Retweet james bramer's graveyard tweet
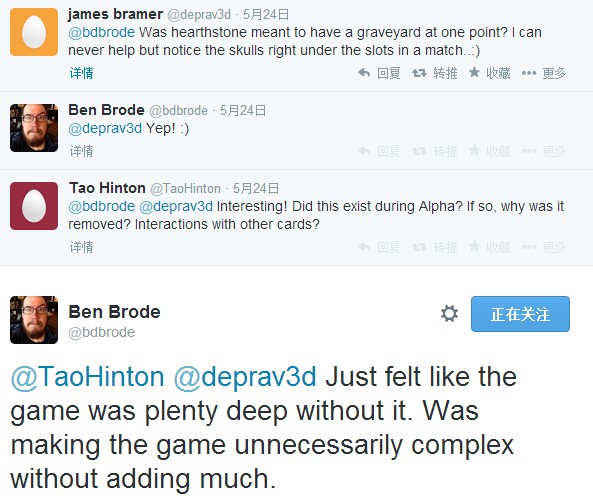 point(435,73)
